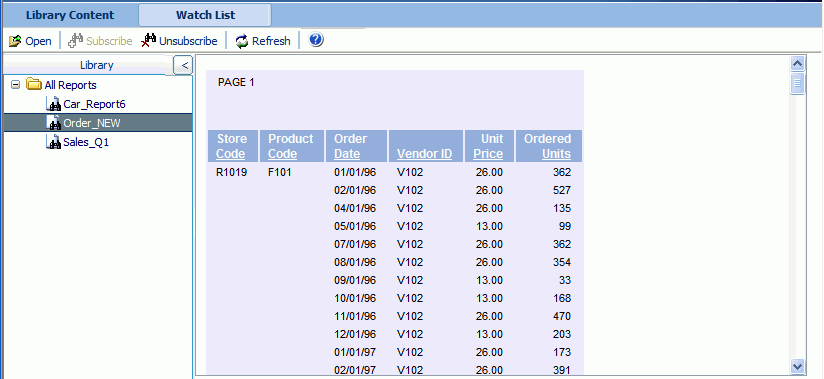
Task: Click the Refresh arrows icon
Action: coord(242,41)
